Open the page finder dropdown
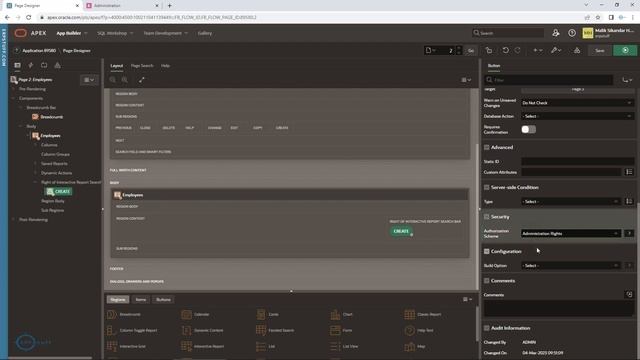640x360 pixels. click(431, 50)
